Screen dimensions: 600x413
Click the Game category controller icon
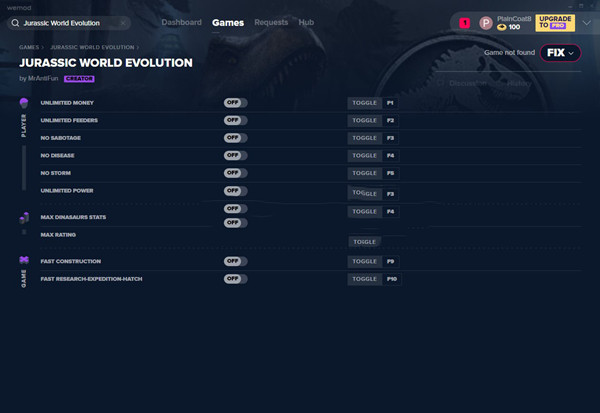(x=24, y=261)
